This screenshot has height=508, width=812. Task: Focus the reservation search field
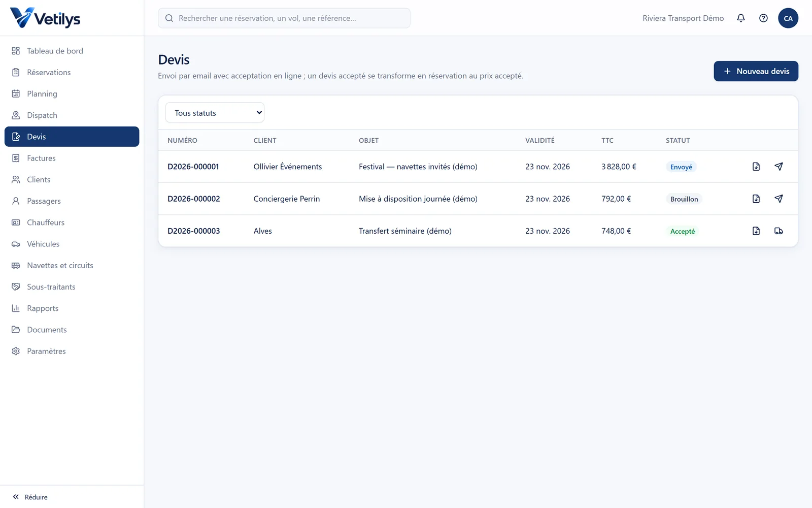click(284, 18)
